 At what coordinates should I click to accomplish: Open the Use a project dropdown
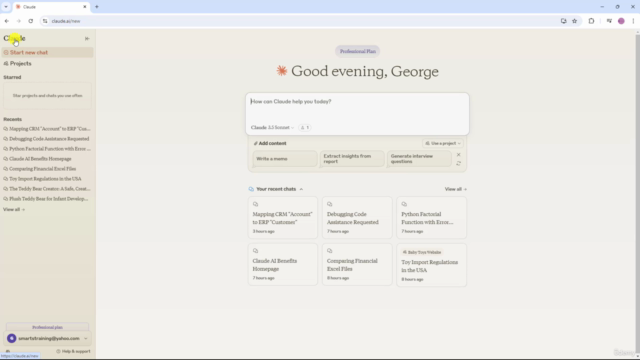coord(442,143)
